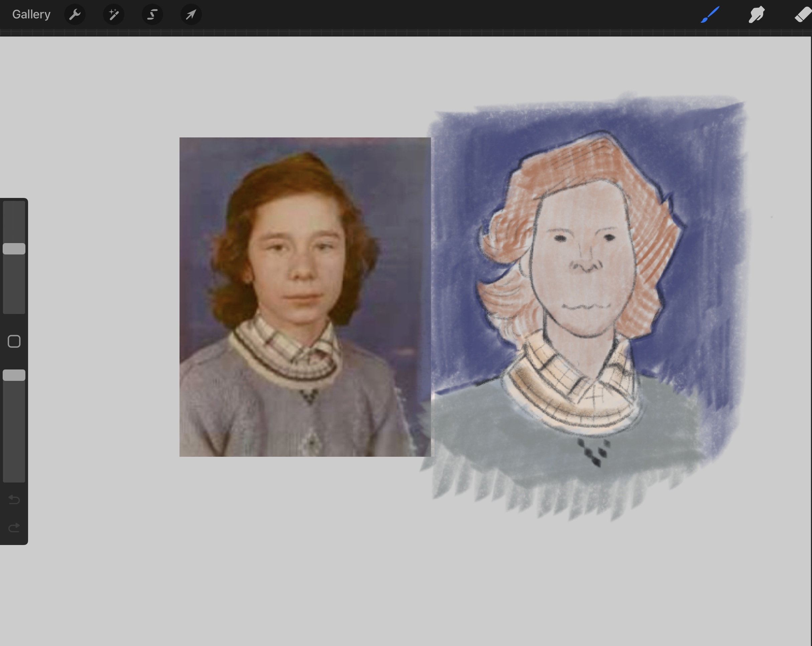
Task: Activate the Selection tool
Action: (152, 15)
